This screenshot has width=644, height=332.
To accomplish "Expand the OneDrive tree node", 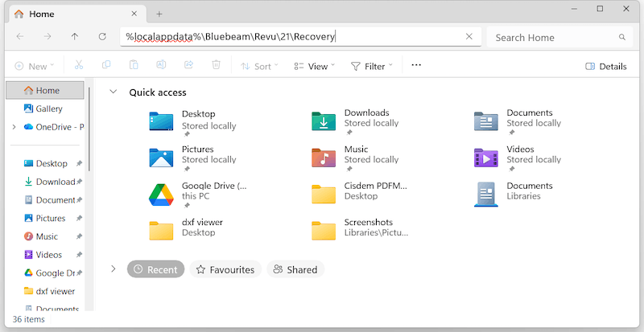I will pyautogui.click(x=14, y=127).
